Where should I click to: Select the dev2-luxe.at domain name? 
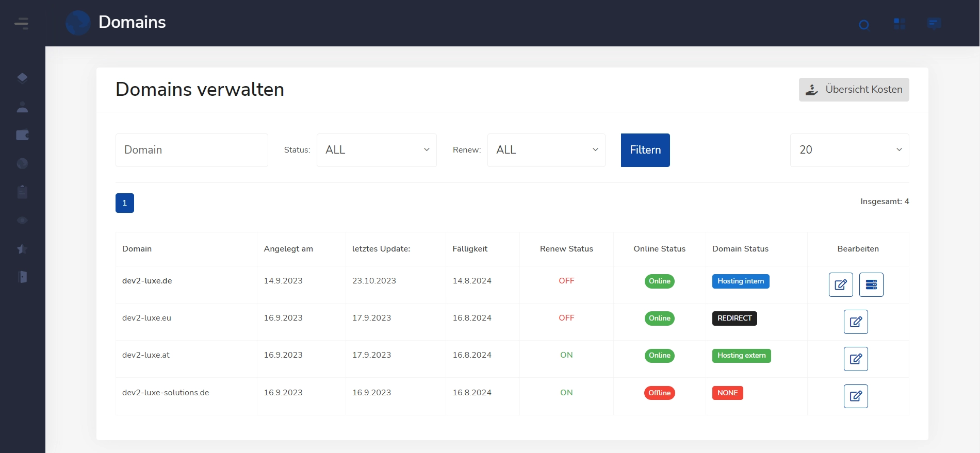point(146,355)
